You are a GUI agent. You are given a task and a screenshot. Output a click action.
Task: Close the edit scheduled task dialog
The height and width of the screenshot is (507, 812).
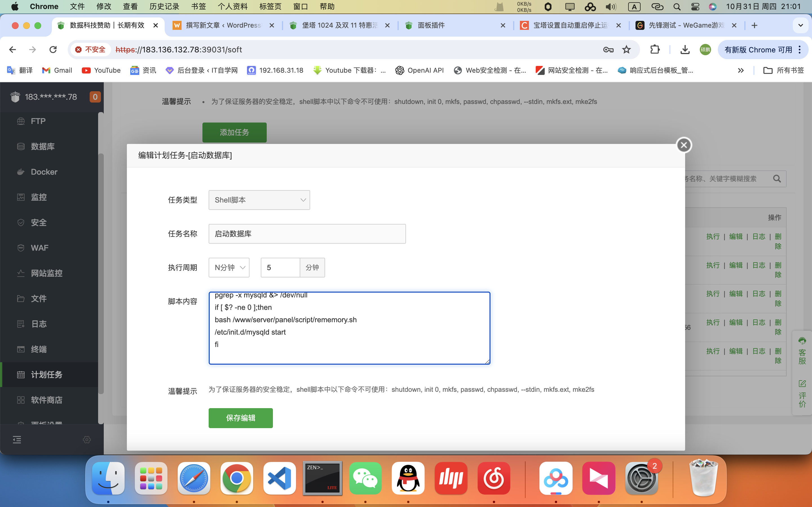coord(684,145)
